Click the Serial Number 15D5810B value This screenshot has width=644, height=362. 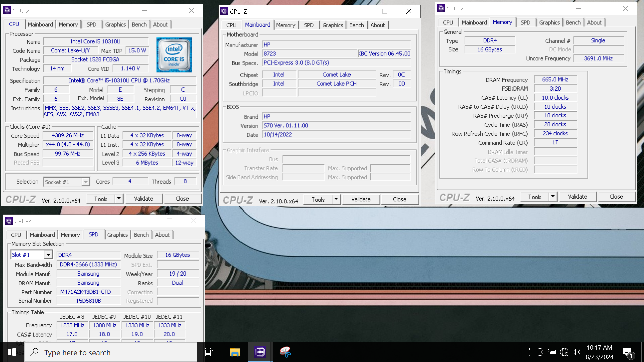pyautogui.click(x=89, y=301)
